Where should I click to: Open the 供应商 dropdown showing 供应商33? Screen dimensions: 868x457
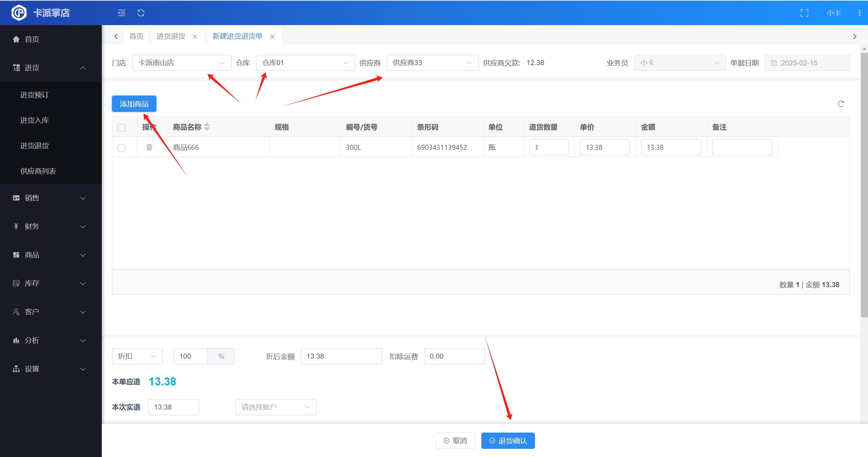tap(432, 63)
